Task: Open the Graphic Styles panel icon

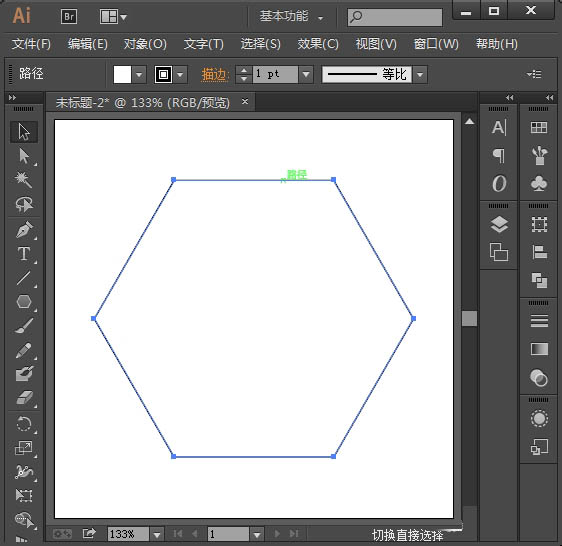Action: pyautogui.click(x=539, y=447)
